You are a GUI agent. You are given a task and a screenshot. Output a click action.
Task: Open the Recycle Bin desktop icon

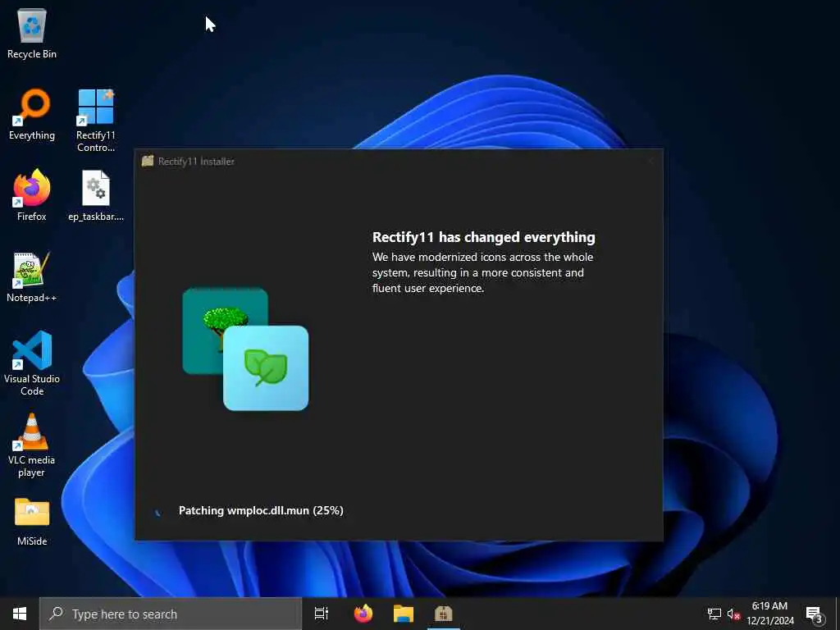pyautogui.click(x=32, y=34)
